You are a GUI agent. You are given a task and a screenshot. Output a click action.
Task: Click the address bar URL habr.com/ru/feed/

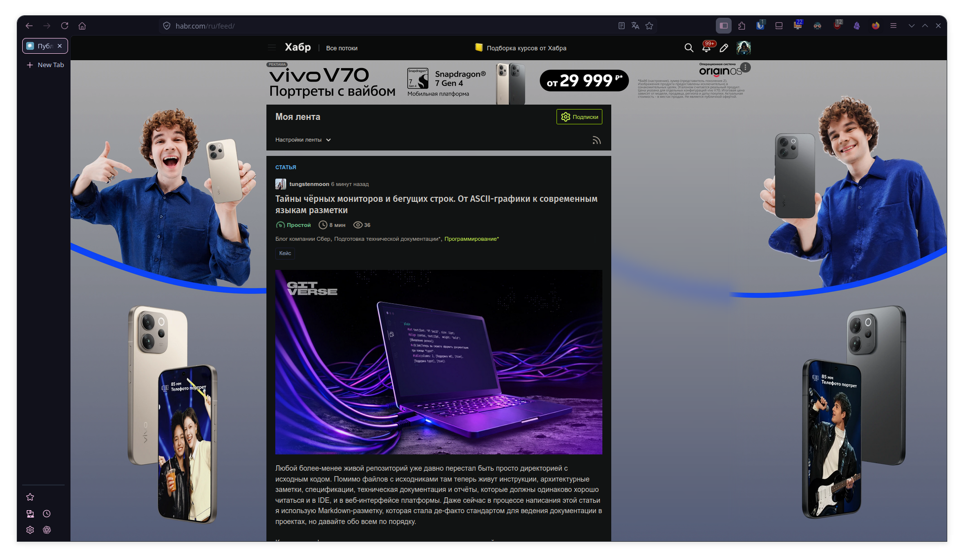click(x=205, y=26)
